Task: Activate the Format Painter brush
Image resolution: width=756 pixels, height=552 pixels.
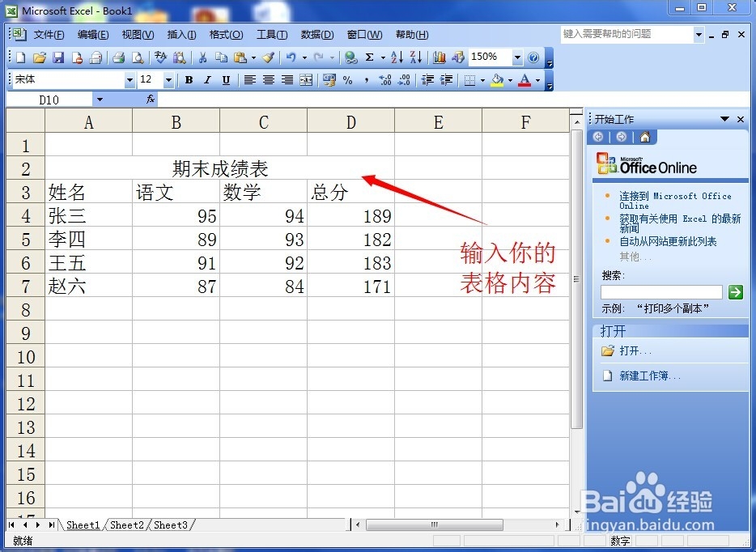Action: click(269, 57)
